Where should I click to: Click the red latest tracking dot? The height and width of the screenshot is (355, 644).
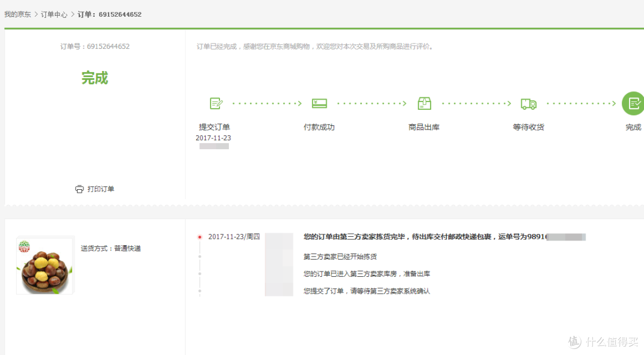click(x=200, y=237)
